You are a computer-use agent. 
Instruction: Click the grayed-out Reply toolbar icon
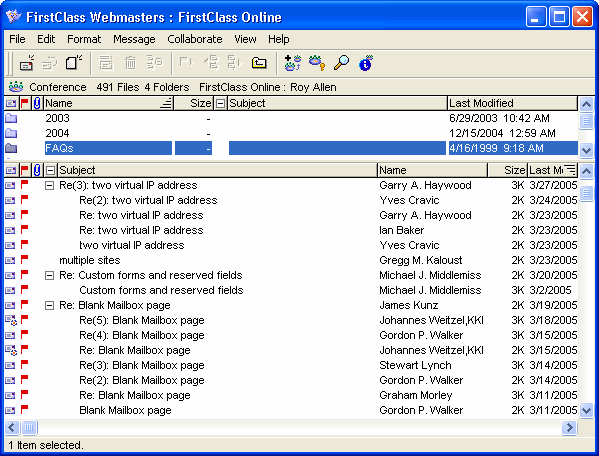click(50, 63)
